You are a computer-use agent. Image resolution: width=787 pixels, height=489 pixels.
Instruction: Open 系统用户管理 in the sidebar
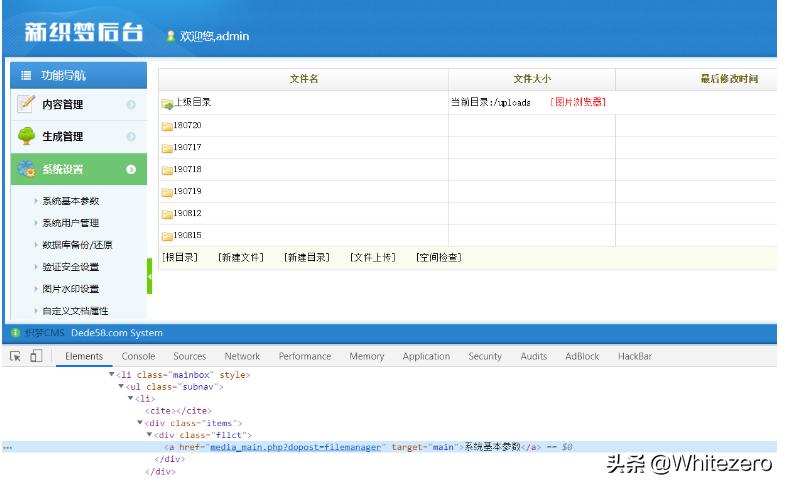point(70,223)
